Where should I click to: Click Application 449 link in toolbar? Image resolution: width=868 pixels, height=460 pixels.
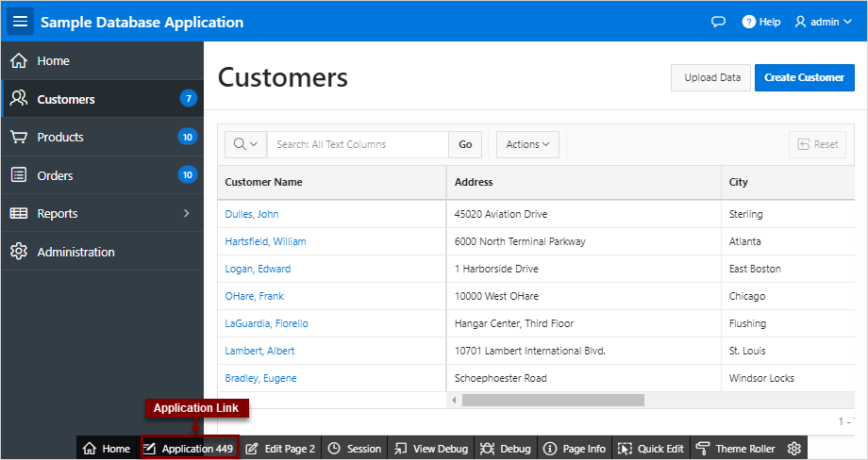189,449
